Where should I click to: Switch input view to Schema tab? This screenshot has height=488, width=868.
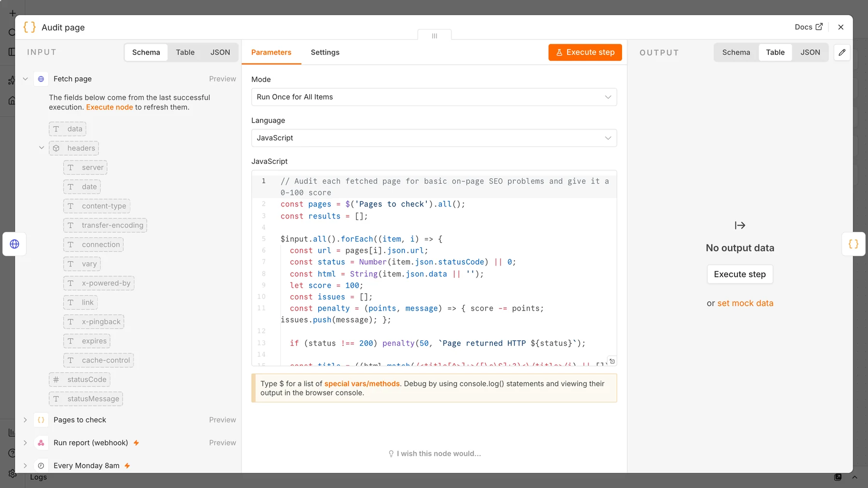pos(146,52)
